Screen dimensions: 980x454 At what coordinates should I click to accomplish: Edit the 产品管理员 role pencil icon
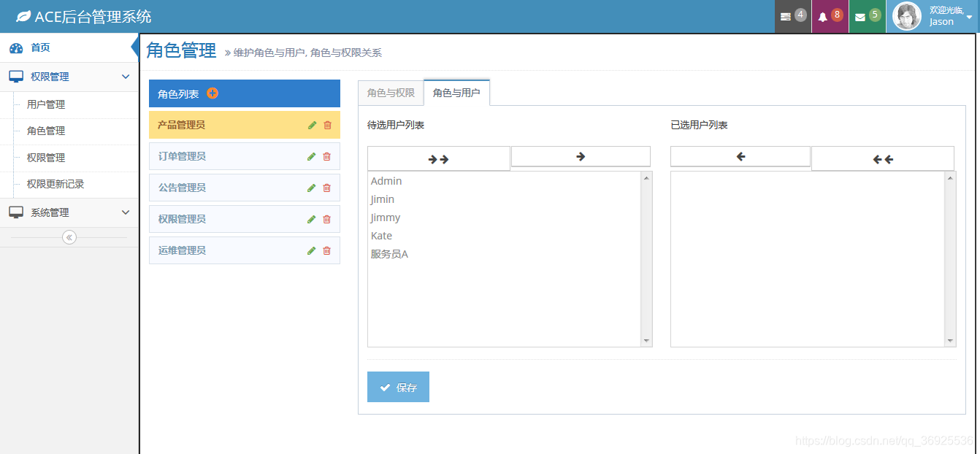(x=312, y=125)
